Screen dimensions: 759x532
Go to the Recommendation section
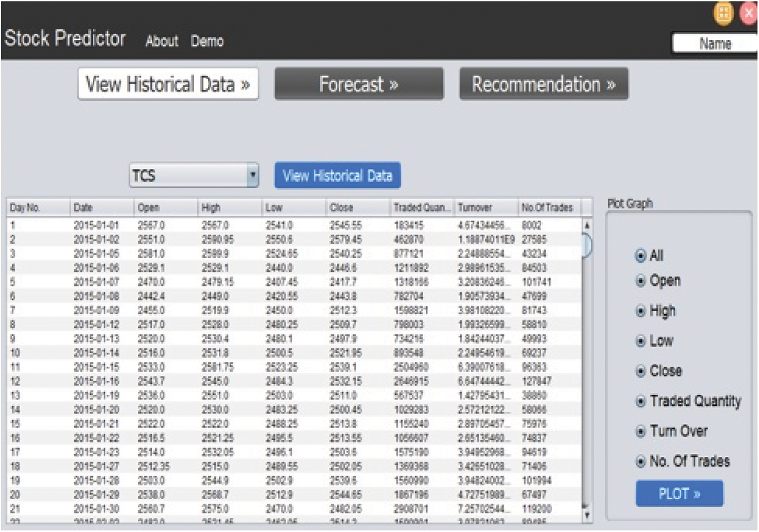pos(543,84)
